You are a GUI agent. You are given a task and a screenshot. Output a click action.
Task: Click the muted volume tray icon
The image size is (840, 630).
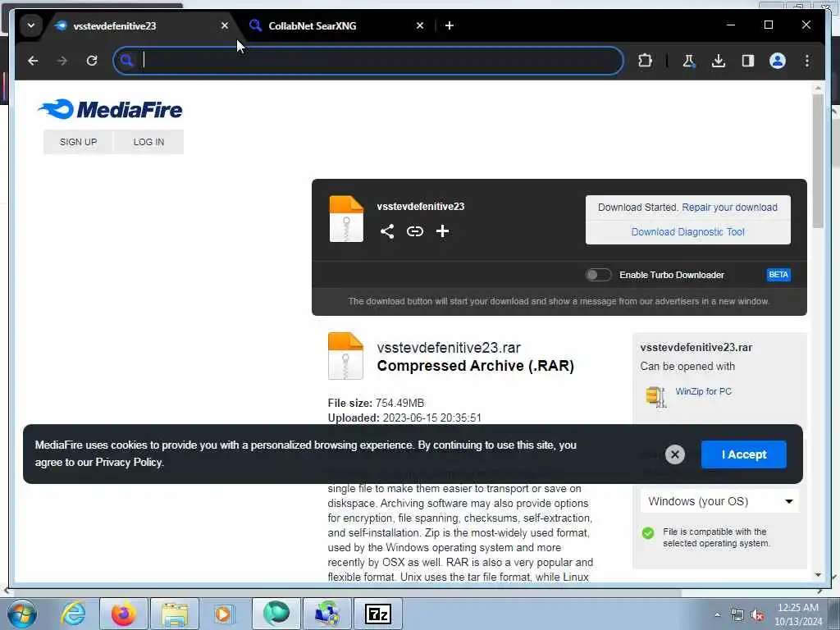tap(757, 615)
